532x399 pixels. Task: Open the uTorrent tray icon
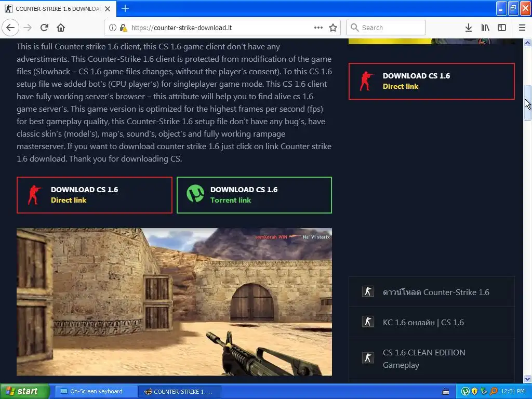click(x=465, y=392)
